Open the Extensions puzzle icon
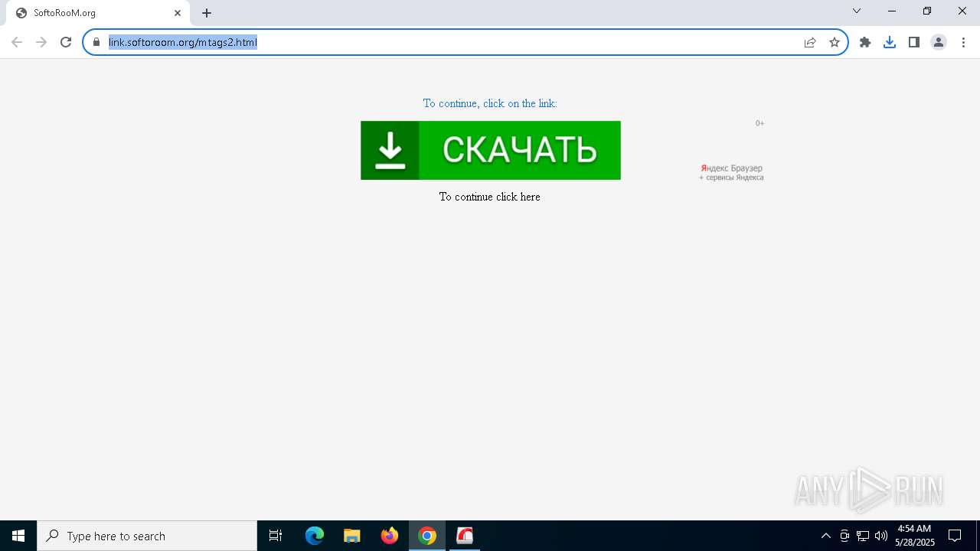The width and height of the screenshot is (980, 551). tap(865, 42)
